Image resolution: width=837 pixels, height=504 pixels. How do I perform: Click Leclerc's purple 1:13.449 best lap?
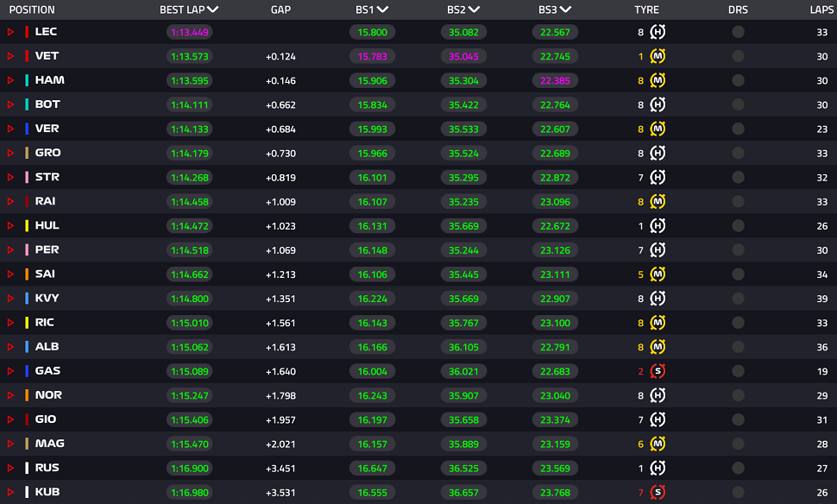pyautogui.click(x=190, y=32)
